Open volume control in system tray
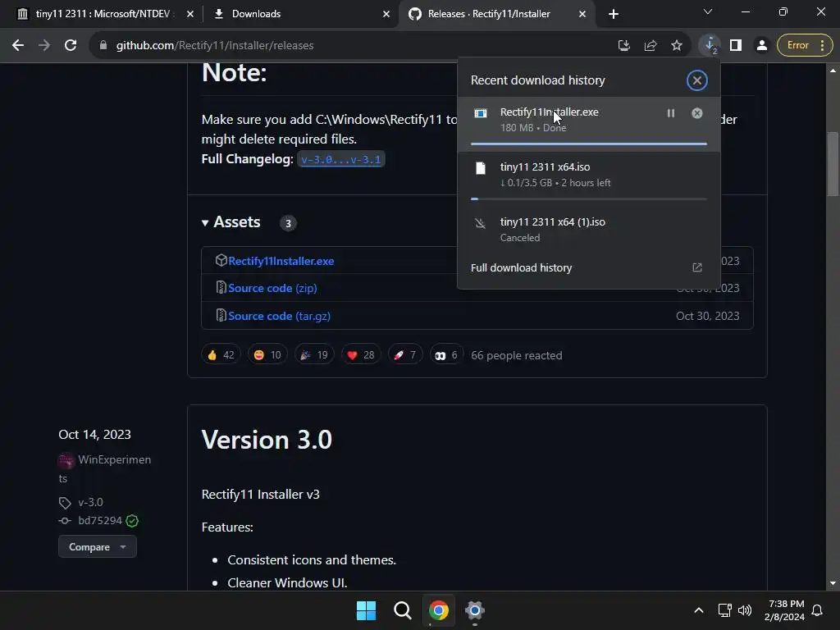 pos(745,610)
